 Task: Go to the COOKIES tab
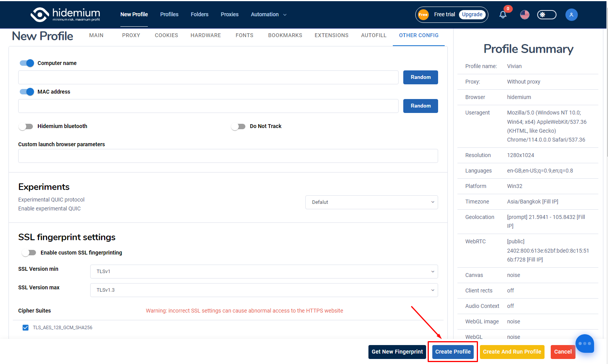click(166, 35)
